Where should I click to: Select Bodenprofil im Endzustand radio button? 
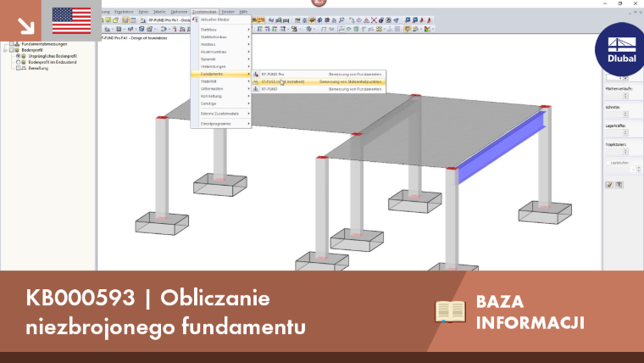(18, 62)
